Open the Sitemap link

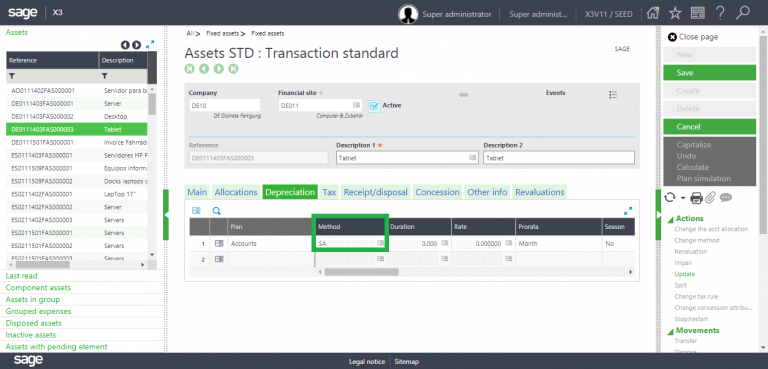407,362
